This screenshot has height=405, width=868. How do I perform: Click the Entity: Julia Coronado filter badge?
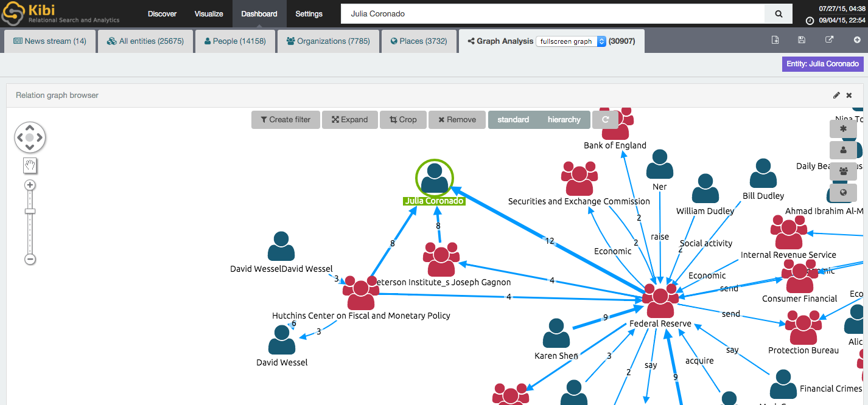[x=822, y=64]
